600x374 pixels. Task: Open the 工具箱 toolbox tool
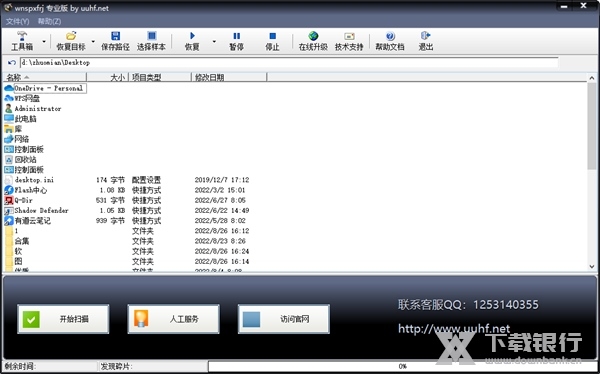22,41
